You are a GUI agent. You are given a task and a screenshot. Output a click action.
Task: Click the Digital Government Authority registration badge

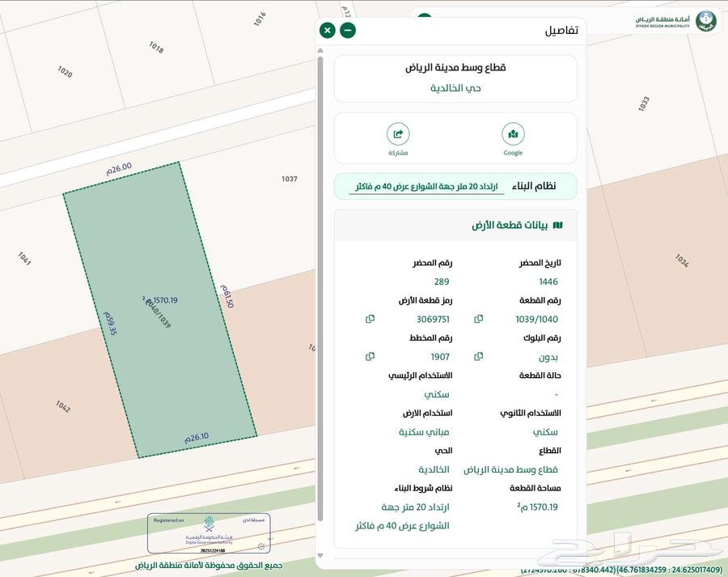(209, 534)
